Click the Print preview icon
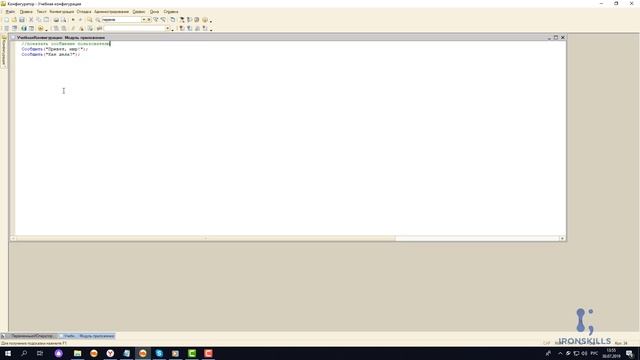Screen dimensions: 640x360 [64, 20]
